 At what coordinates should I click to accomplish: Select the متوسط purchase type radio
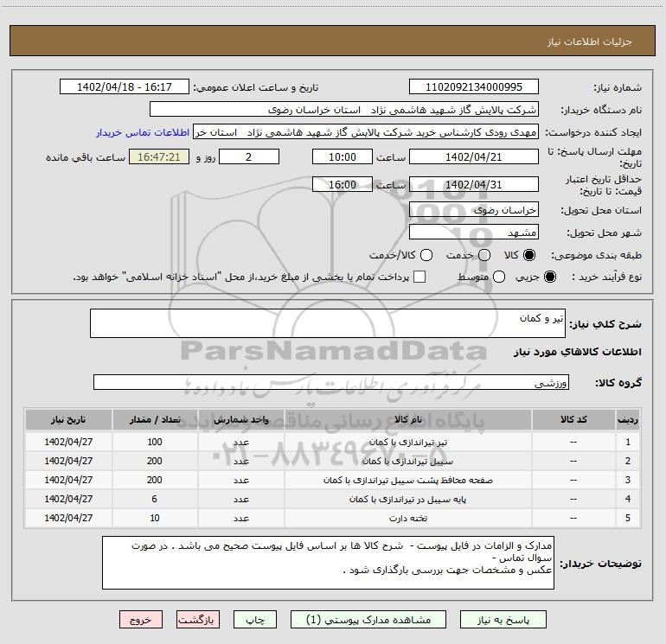499,277
